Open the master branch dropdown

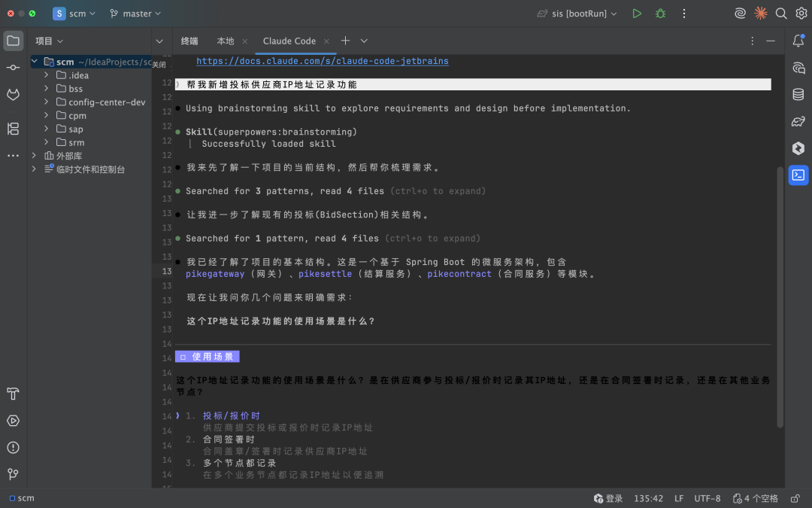(135, 14)
